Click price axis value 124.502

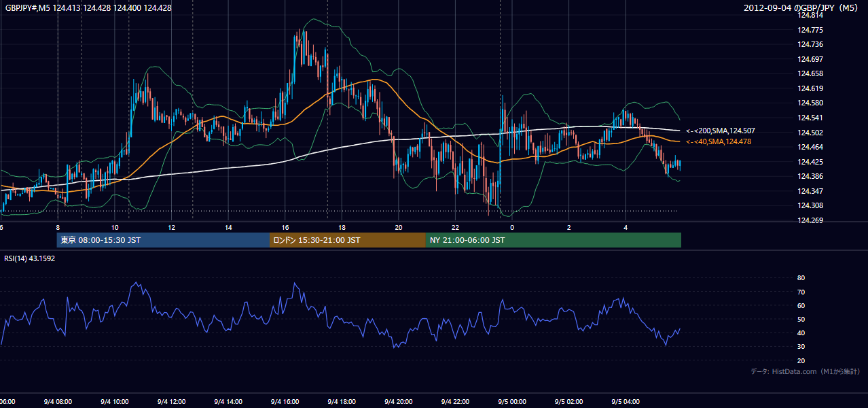(x=811, y=133)
